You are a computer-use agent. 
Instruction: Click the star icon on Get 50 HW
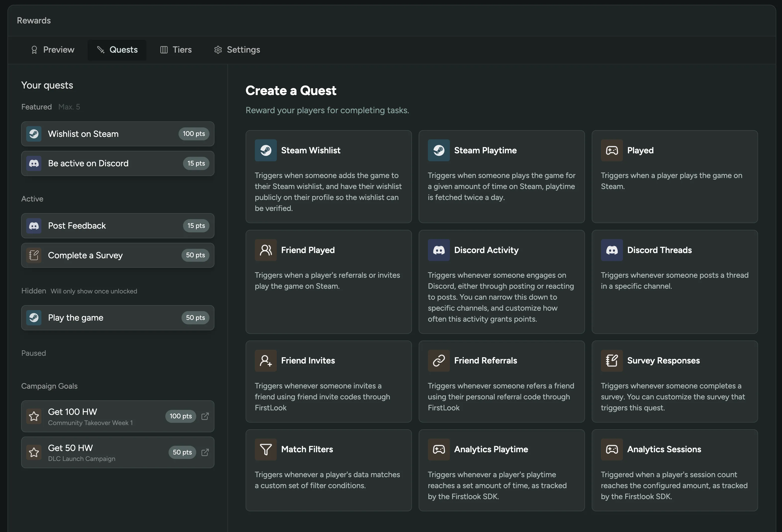[34, 452]
